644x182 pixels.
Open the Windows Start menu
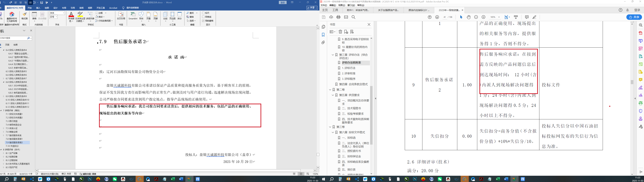pos(324,179)
